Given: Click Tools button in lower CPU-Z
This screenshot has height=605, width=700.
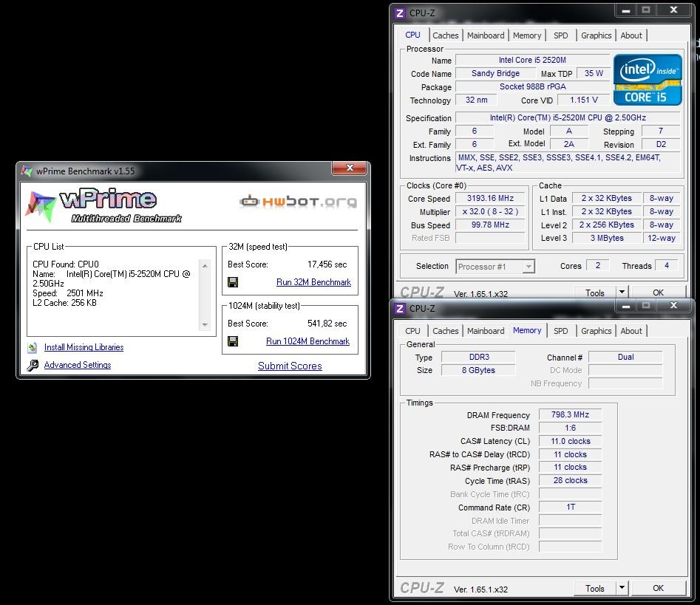Looking at the screenshot, I should click(x=594, y=588).
